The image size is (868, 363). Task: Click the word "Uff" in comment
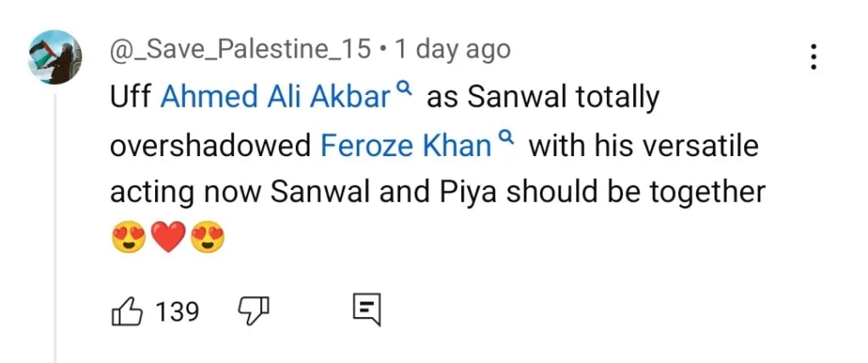click(x=131, y=98)
